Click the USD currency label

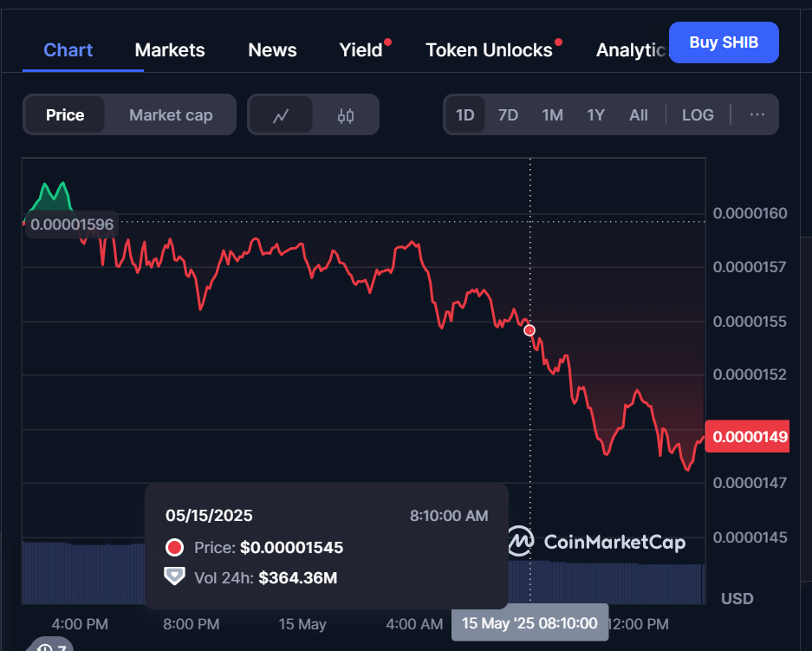coord(737,599)
